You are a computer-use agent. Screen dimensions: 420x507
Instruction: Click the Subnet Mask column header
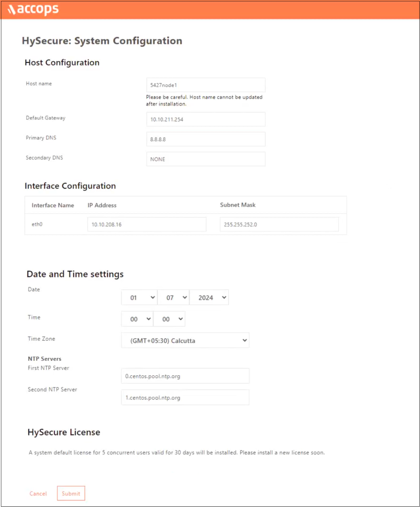point(238,205)
